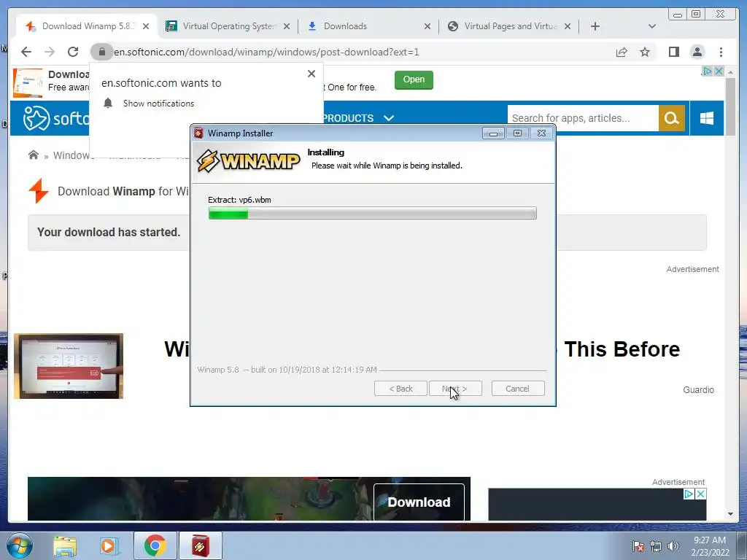
Task: Click the orange search magnifier button
Action: 672,118
